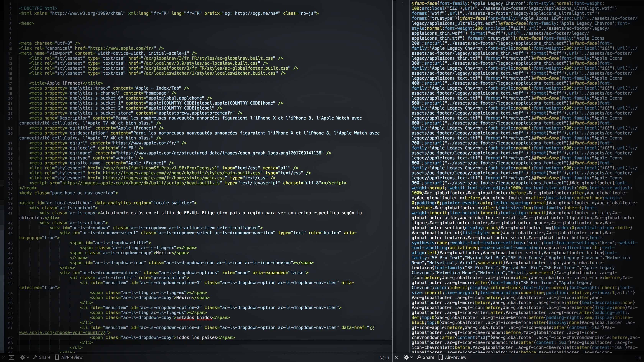Viewport: 644px width, 362px height.
Task: Follow the ac-globalnav.built.css stylesheet link
Action: tap(208, 58)
